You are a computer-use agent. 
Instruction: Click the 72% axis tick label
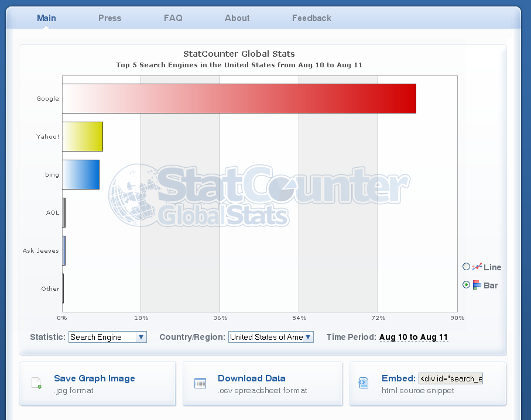point(378,318)
